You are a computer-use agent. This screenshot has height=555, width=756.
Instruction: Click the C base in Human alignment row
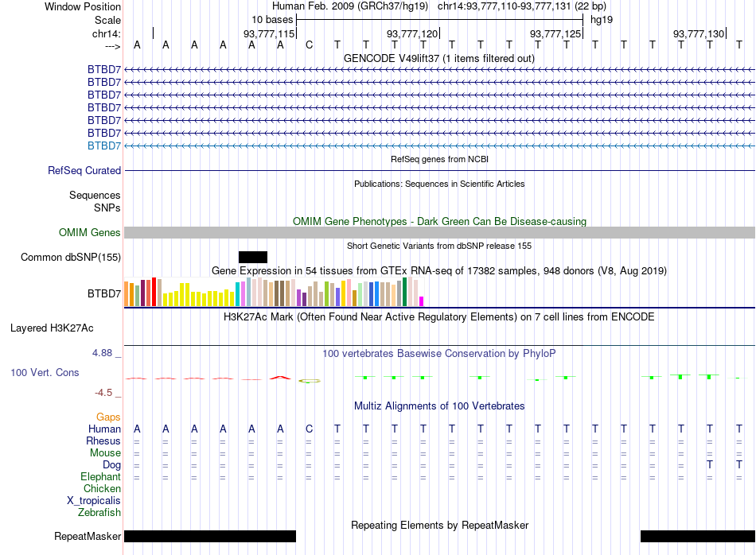click(309, 429)
